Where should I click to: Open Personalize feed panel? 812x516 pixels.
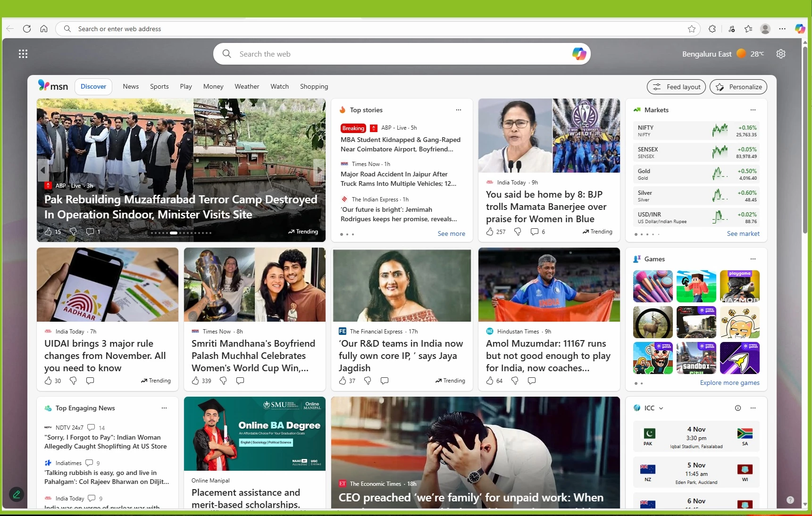(x=738, y=87)
